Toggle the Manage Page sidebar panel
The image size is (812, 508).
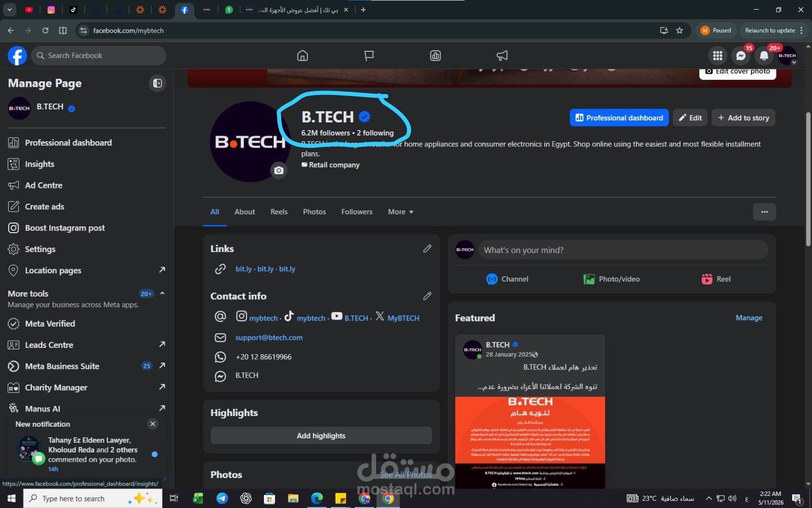click(x=157, y=83)
